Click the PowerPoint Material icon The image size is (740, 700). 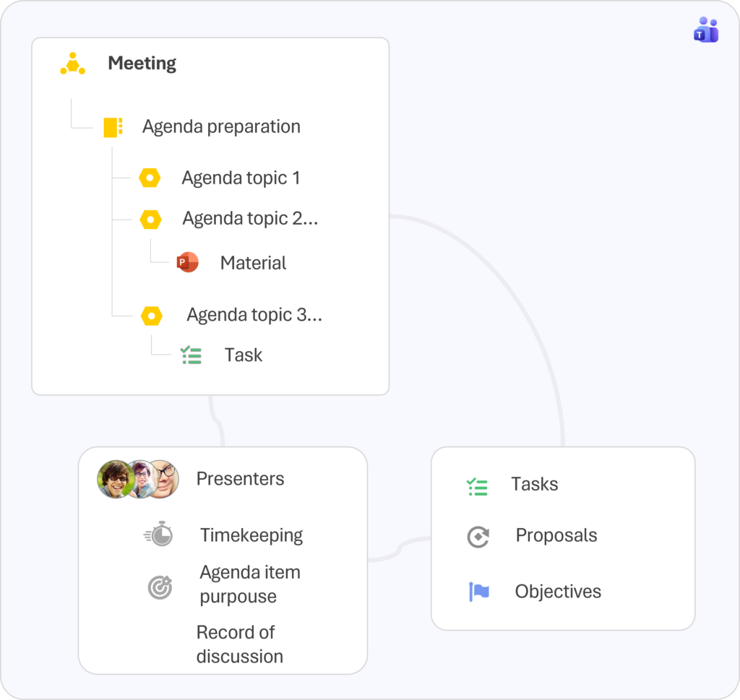click(x=187, y=263)
